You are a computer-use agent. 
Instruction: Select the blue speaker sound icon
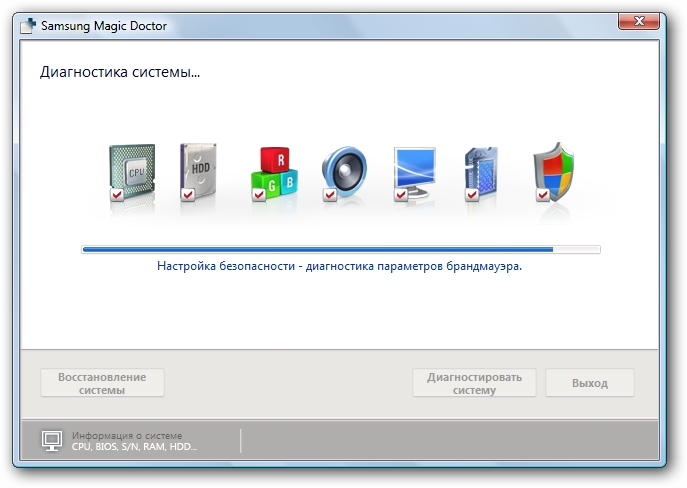tap(344, 174)
